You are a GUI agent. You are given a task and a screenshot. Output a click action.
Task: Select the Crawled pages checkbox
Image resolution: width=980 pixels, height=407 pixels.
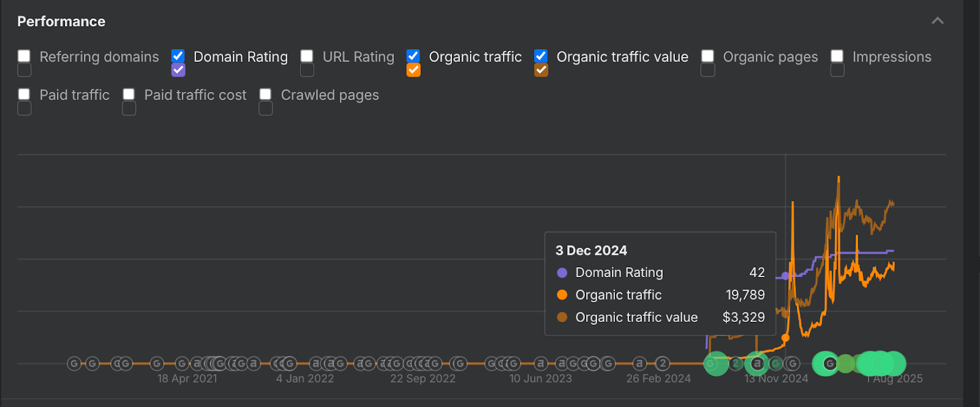[x=265, y=94]
